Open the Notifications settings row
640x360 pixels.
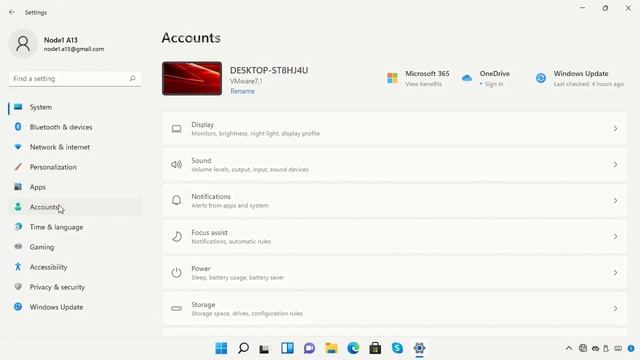[x=395, y=200]
